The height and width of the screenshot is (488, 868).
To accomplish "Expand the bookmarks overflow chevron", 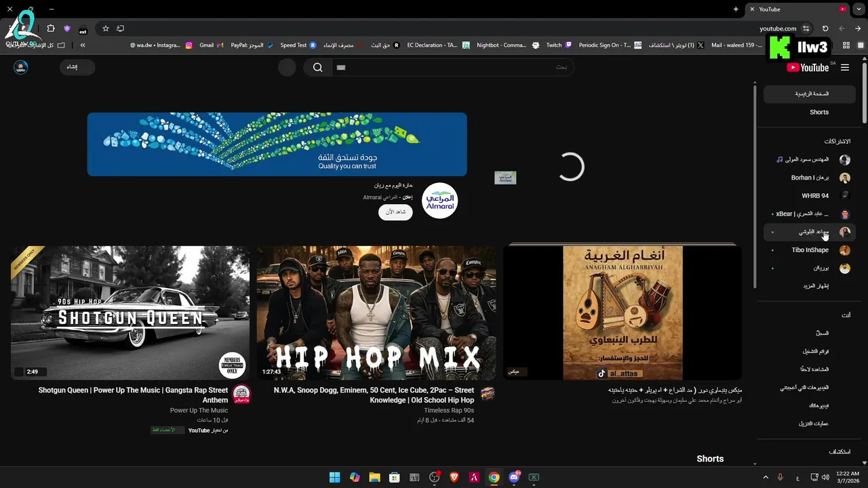I will tap(83, 45).
